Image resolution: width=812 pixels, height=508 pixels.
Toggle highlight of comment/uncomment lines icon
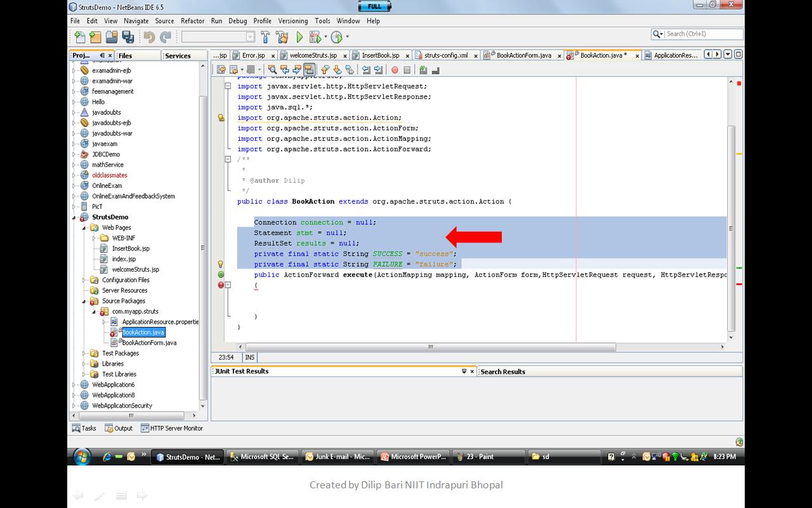[308, 69]
